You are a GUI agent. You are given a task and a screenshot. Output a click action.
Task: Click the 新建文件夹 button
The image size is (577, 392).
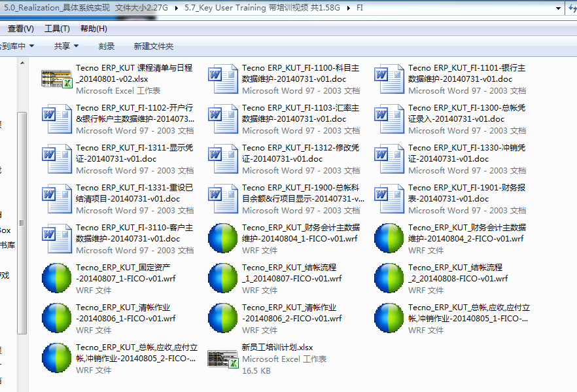coord(154,46)
